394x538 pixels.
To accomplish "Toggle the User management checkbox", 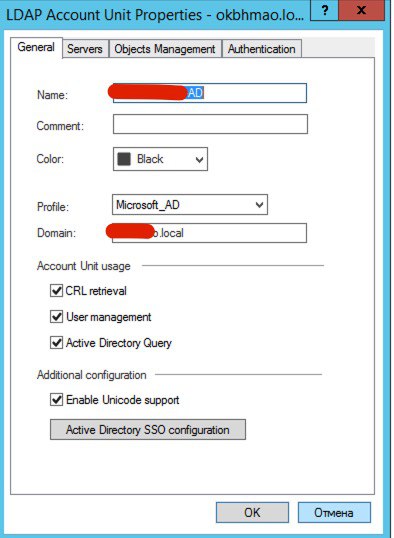I will coord(56,317).
